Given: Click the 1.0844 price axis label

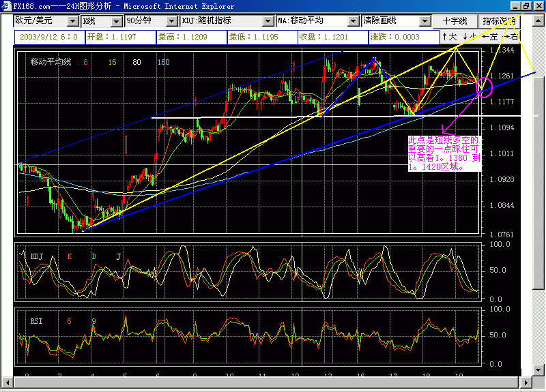Looking at the screenshot, I should [502, 206].
